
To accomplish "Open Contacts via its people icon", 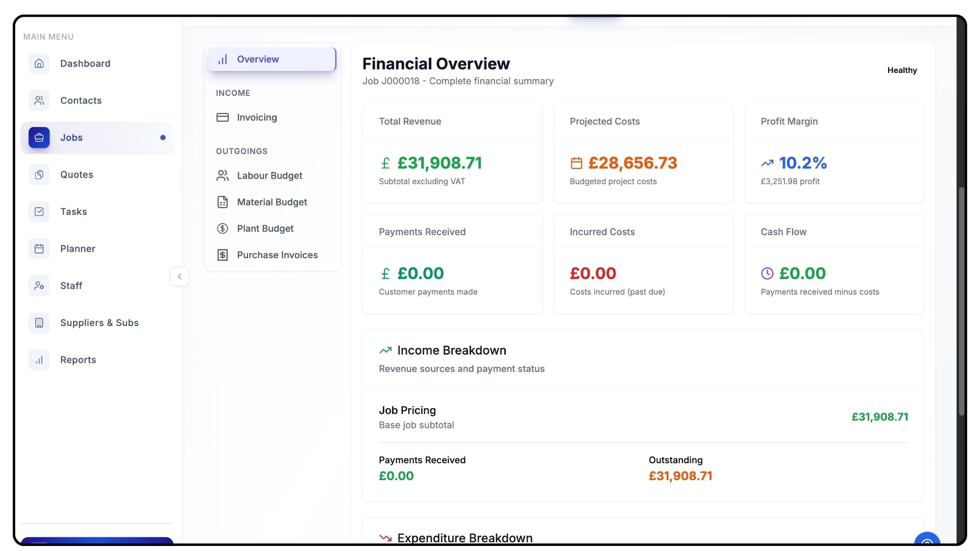I will (x=39, y=101).
